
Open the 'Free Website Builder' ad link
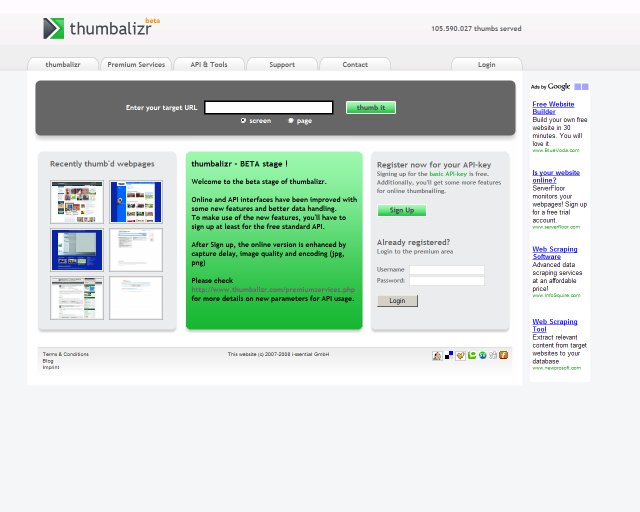553,108
